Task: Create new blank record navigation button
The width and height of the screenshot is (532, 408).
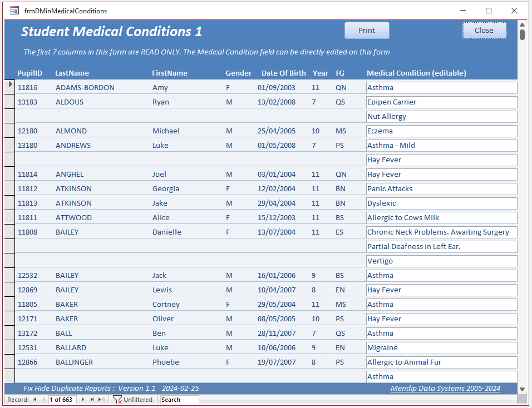Action: click(101, 400)
